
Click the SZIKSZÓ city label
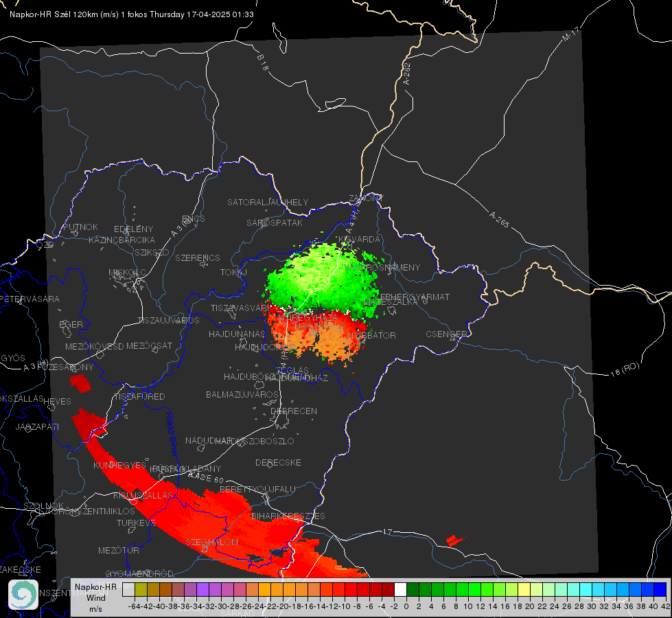(152, 252)
